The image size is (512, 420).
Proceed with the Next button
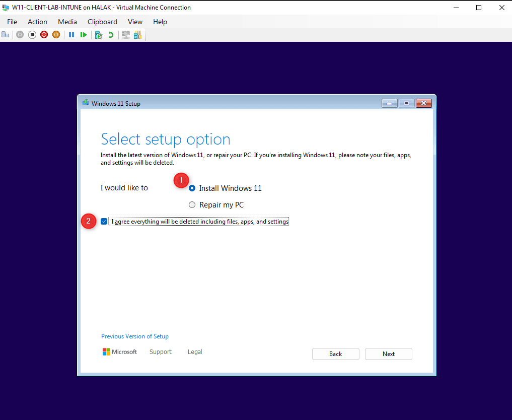[388, 354]
